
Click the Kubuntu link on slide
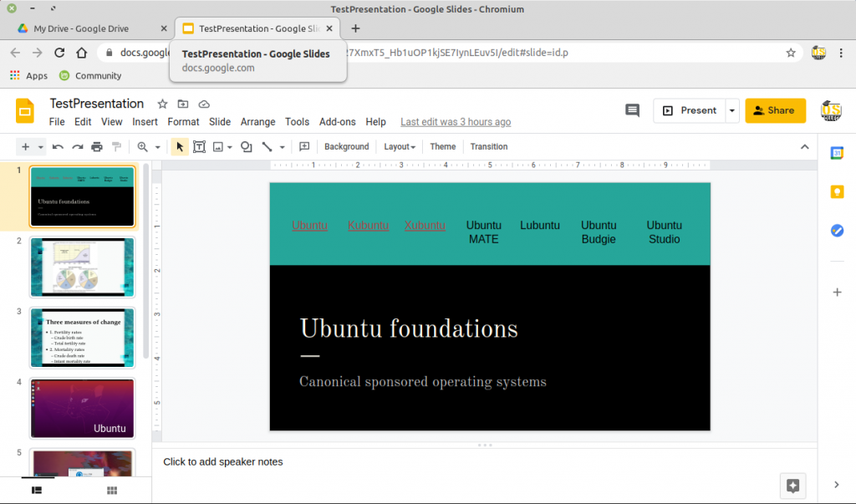point(368,226)
